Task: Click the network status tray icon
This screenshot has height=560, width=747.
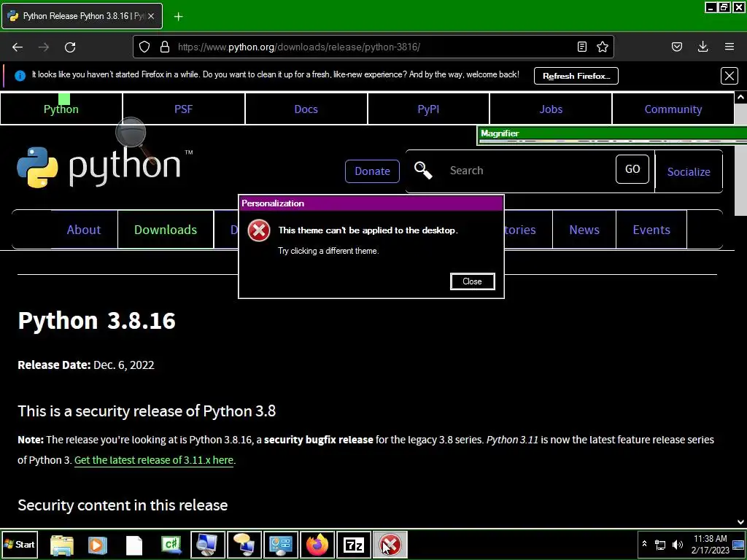Action: 659,544
